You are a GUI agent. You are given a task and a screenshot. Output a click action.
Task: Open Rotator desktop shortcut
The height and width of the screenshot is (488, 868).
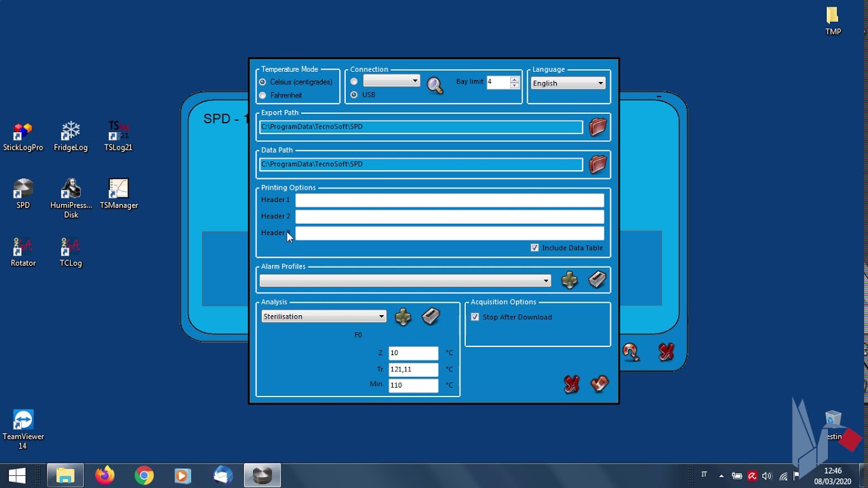click(x=23, y=252)
